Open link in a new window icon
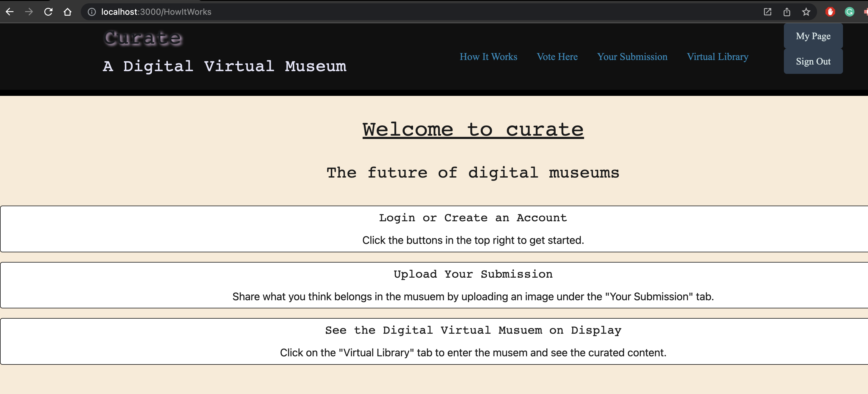Image resolution: width=868 pixels, height=394 pixels. tap(768, 11)
